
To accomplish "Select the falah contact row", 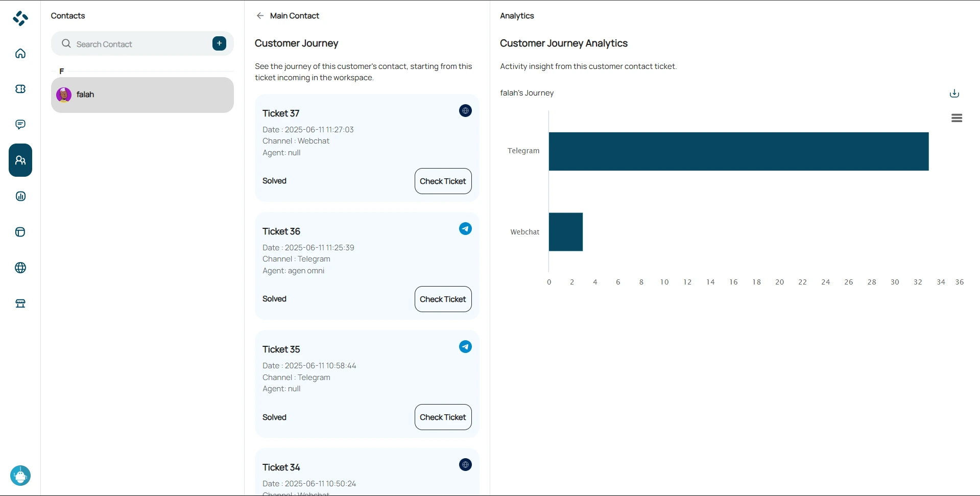I will 142,95.
